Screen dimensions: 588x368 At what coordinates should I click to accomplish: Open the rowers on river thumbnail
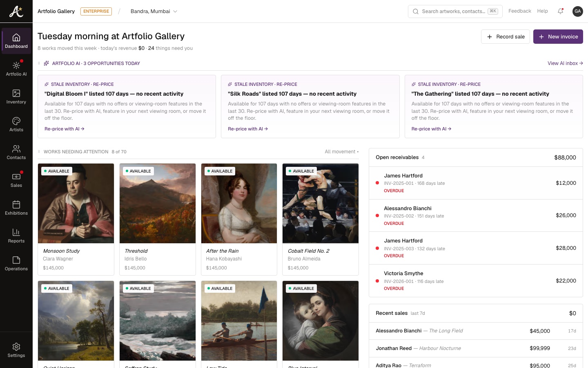click(x=239, y=321)
